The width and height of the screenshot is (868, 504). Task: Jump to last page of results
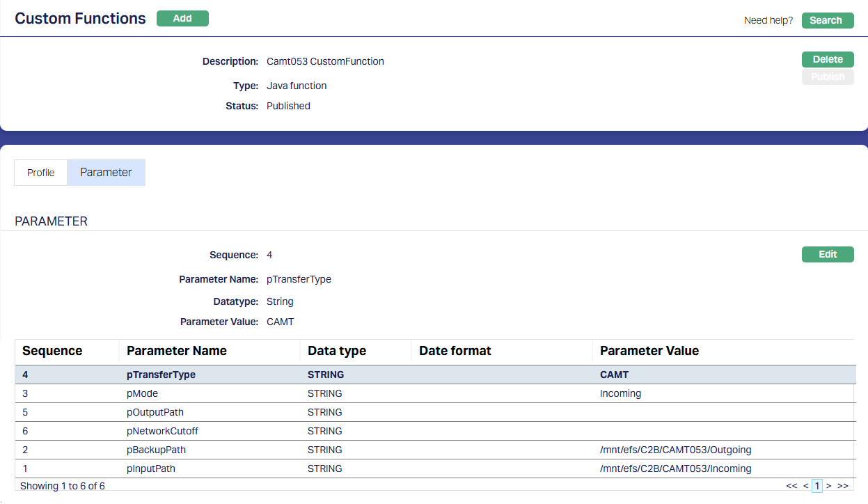click(x=842, y=486)
